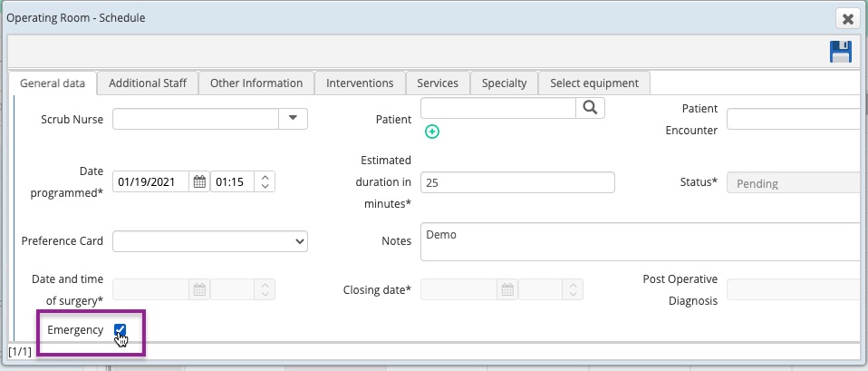Click the date field showing 01/19/2021
The height and width of the screenshot is (371, 868).
pyautogui.click(x=150, y=181)
